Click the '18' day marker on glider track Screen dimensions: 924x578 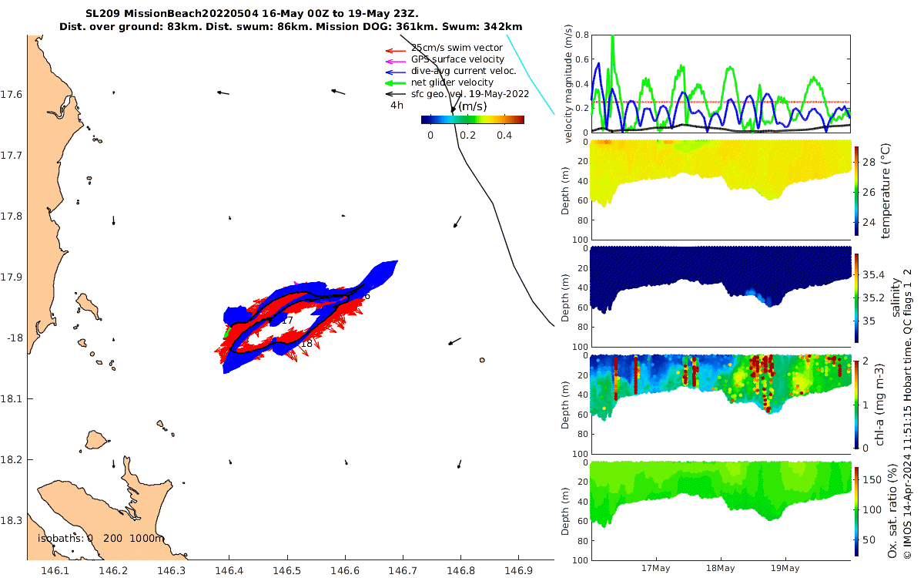(x=306, y=343)
